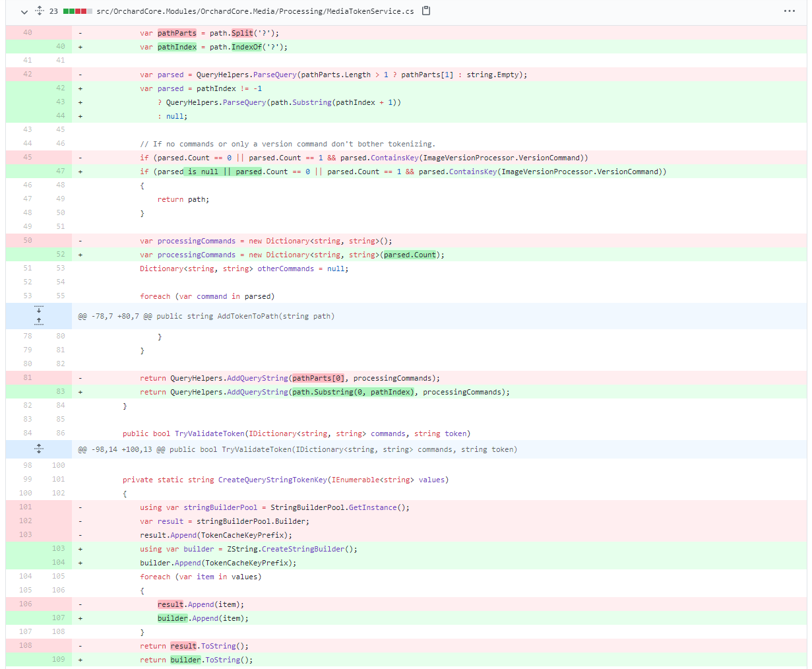Collapse the MediaTokenService.cs file diff
Screen dimensions: 812x669
click(24, 11)
